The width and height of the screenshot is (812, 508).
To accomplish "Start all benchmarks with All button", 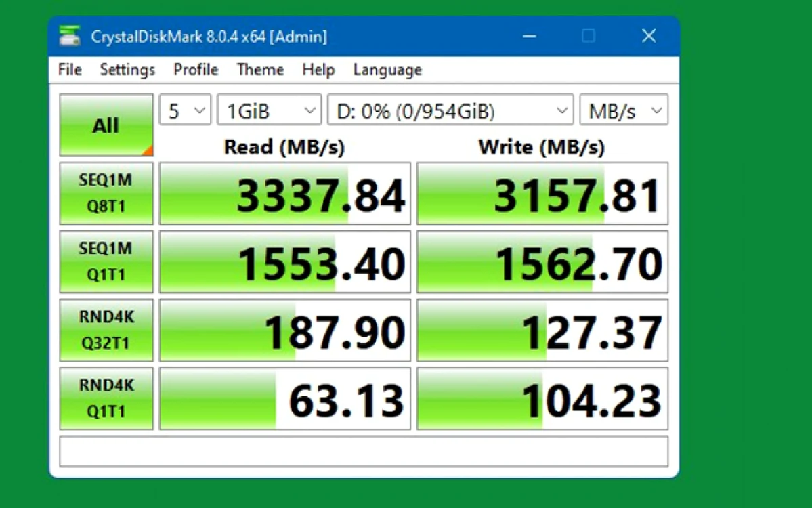I will point(106,125).
